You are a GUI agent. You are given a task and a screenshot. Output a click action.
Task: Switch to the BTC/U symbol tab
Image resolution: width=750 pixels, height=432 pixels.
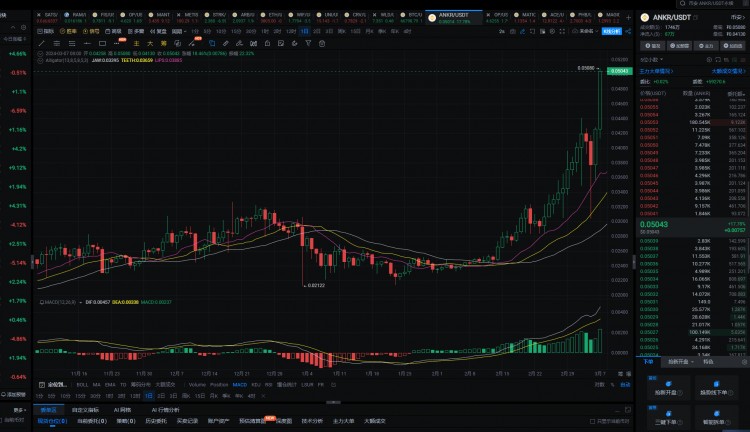[x=411, y=17]
